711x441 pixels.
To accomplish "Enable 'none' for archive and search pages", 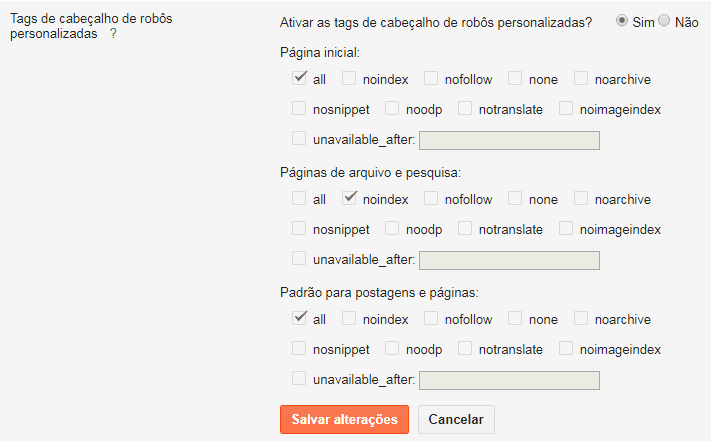I will pos(515,198).
